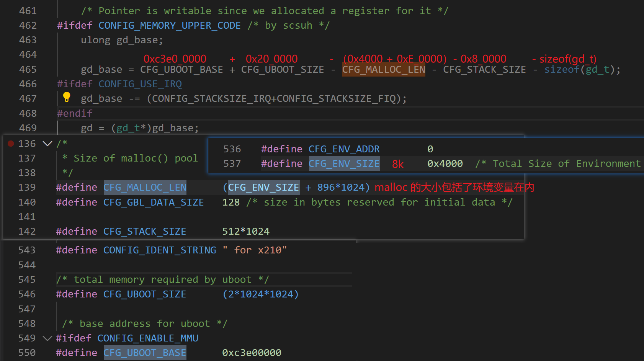This screenshot has width=644, height=361.
Task: Click the " for x210" string on line 543
Action: 255,250
